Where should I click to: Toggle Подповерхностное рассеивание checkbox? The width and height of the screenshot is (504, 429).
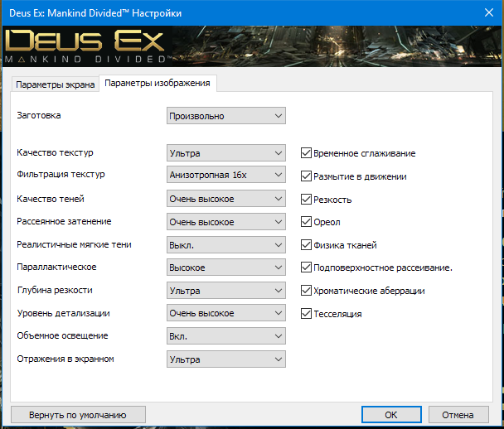pos(306,268)
